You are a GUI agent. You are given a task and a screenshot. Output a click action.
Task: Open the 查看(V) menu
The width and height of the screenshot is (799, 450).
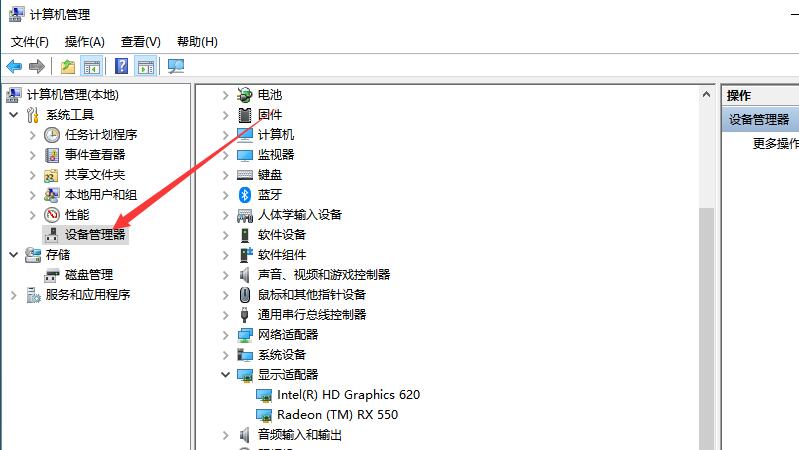[x=141, y=42]
